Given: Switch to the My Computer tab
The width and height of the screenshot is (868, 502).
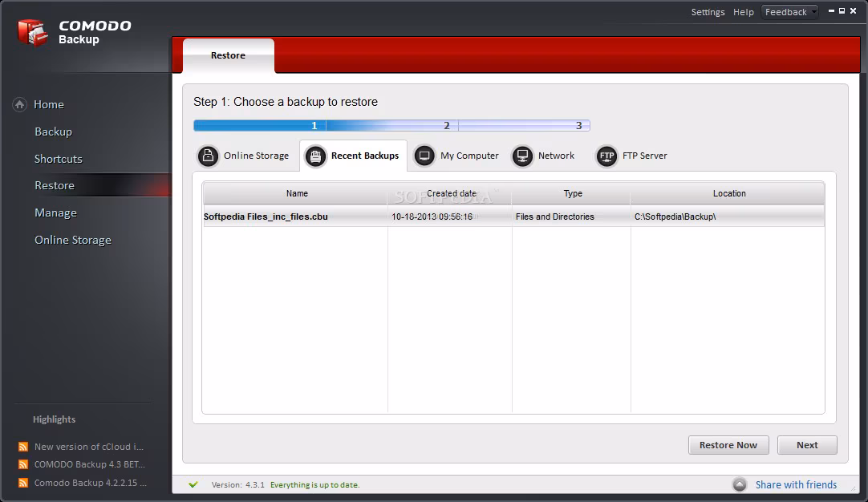Looking at the screenshot, I should coord(457,156).
